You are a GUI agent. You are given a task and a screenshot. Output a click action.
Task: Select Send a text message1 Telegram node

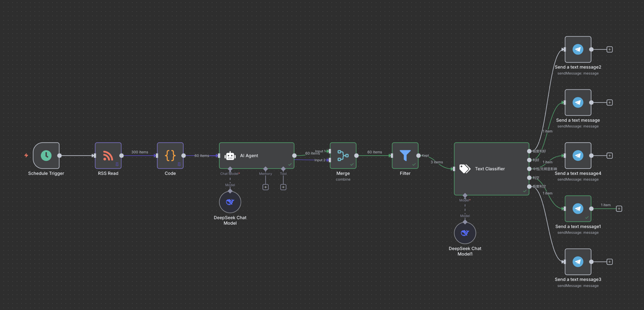[578, 209]
